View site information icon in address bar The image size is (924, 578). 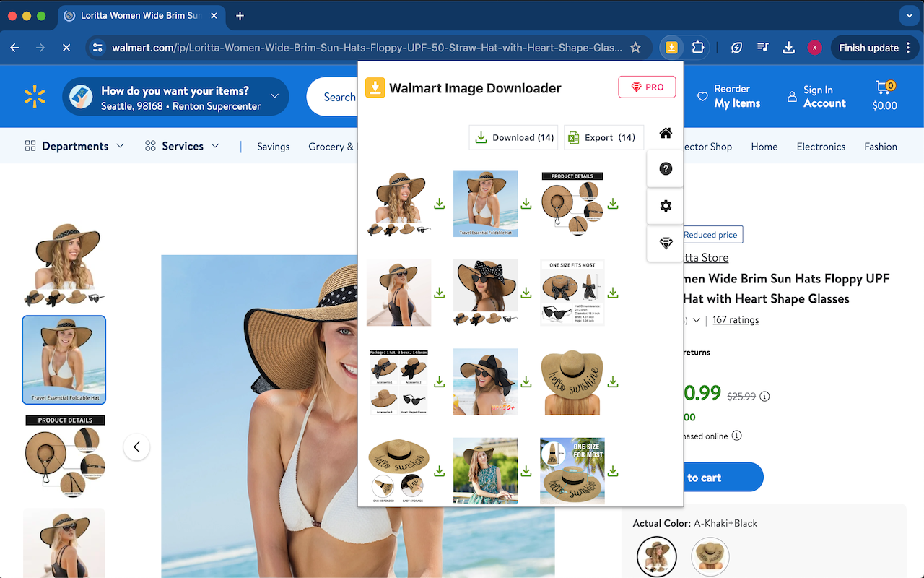tap(98, 48)
